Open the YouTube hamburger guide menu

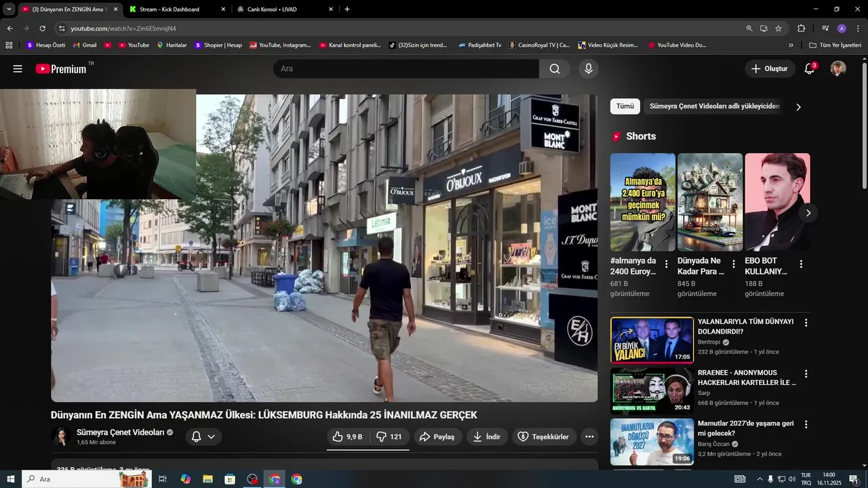[x=18, y=68]
